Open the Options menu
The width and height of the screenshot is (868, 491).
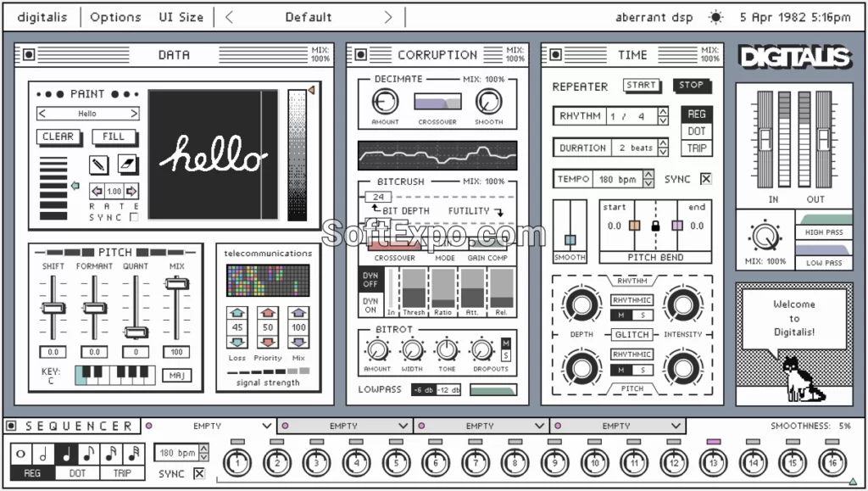coord(115,16)
